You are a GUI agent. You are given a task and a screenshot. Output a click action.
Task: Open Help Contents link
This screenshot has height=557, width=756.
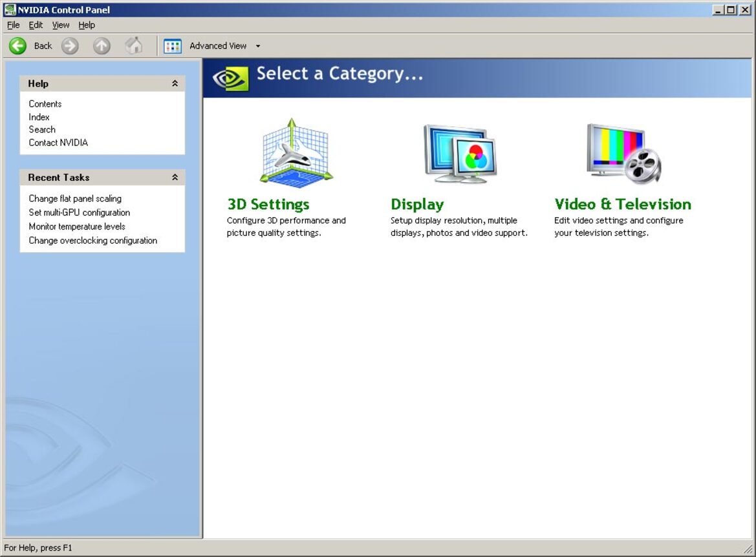coord(45,103)
